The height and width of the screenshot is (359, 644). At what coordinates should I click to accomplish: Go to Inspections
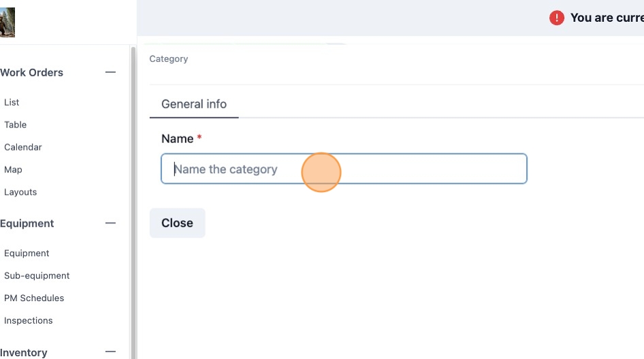tap(29, 320)
